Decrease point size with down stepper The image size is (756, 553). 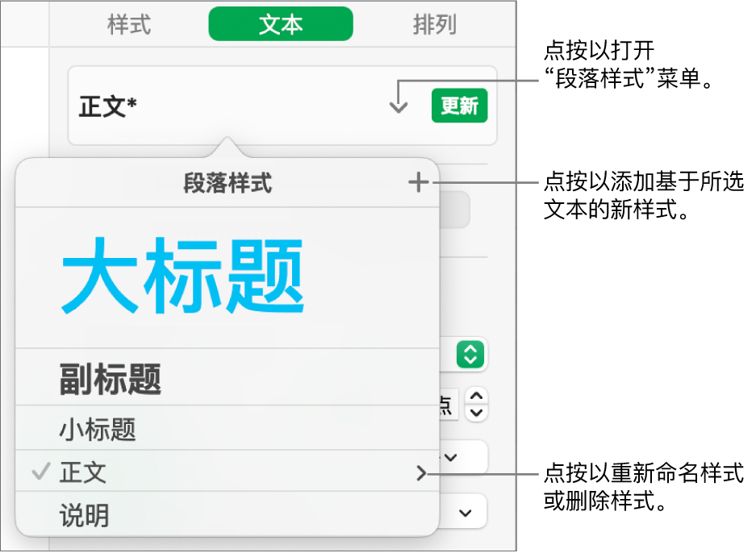tap(476, 413)
